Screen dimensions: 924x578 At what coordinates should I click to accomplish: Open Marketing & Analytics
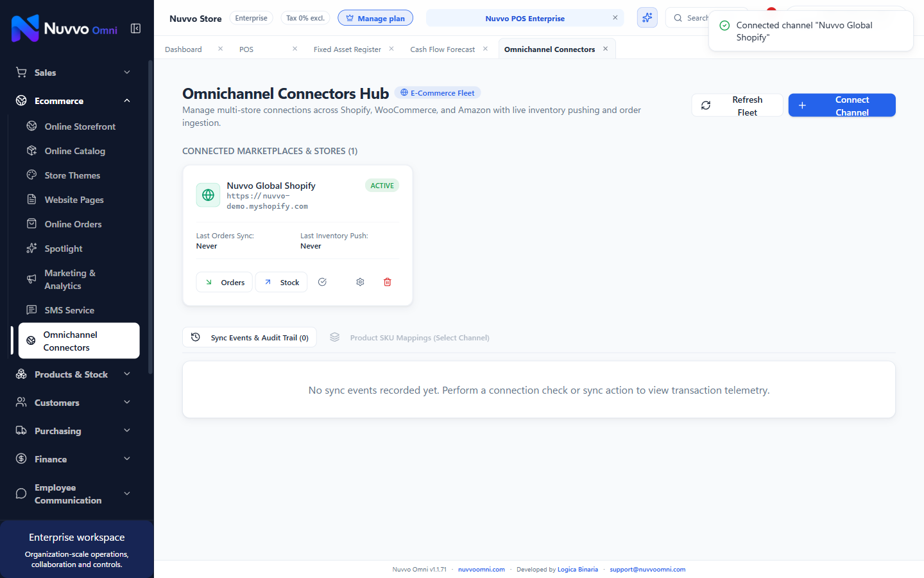(79, 279)
